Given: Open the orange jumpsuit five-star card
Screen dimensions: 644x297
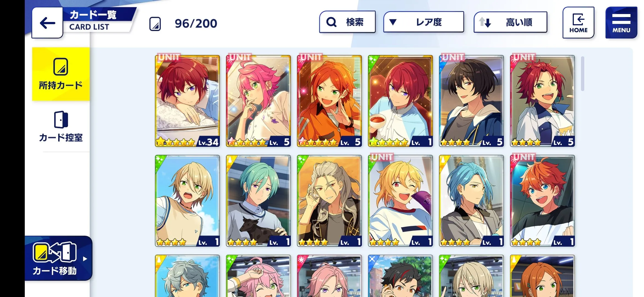Looking at the screenshot, I should tap(329, 101).
